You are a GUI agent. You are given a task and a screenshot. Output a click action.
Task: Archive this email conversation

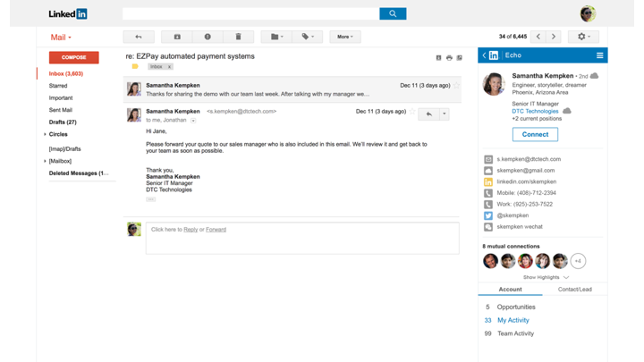coord(177,37)
